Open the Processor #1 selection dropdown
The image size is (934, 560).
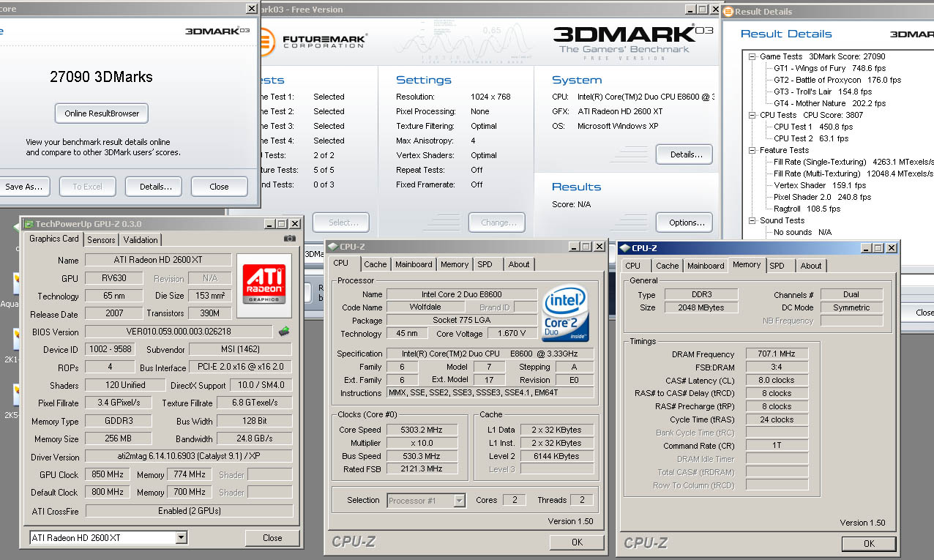pos(460,501)
